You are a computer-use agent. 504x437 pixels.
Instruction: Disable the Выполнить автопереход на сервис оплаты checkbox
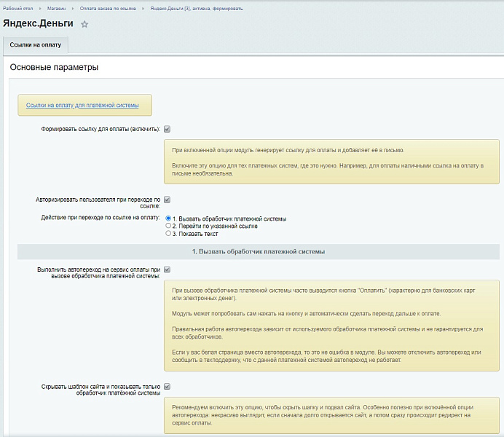(167, 269)
